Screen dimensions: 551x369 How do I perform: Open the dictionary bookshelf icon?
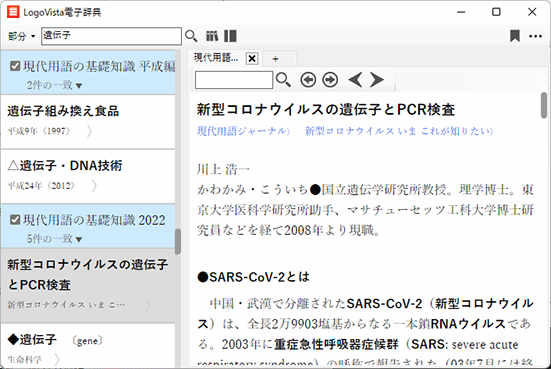coord(212,36)
